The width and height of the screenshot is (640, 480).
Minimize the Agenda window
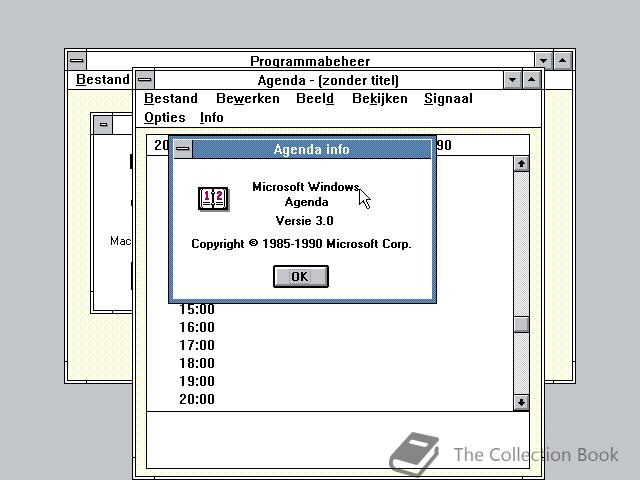[x=512, y=80]
